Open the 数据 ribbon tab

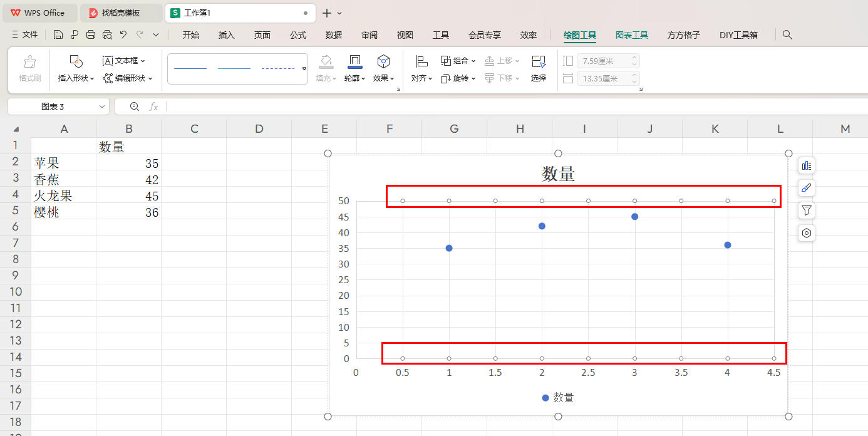point(334,35)
